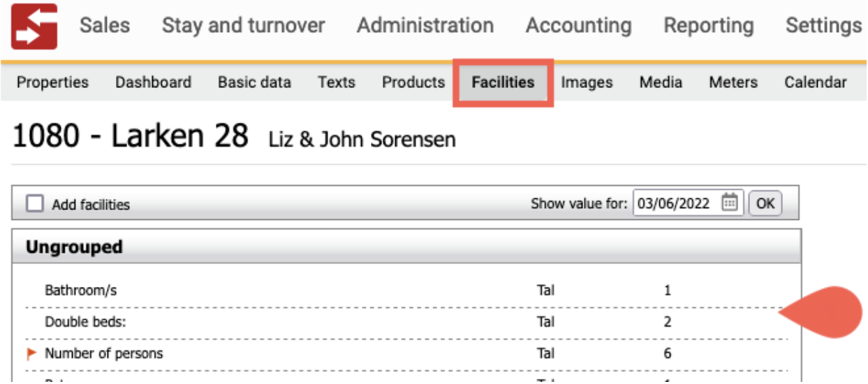Click OK next to the date

pyautogui.click(x=765, y=204)
